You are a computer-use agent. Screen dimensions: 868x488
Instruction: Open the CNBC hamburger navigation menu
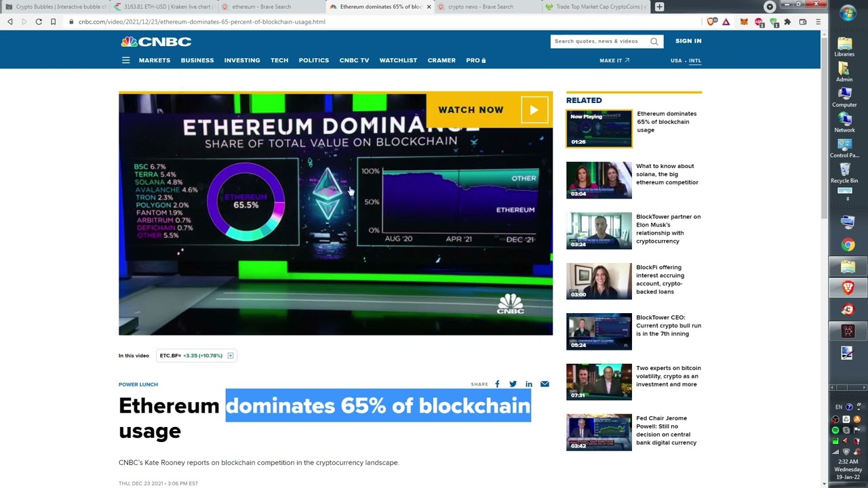click(x=125, y=60)
